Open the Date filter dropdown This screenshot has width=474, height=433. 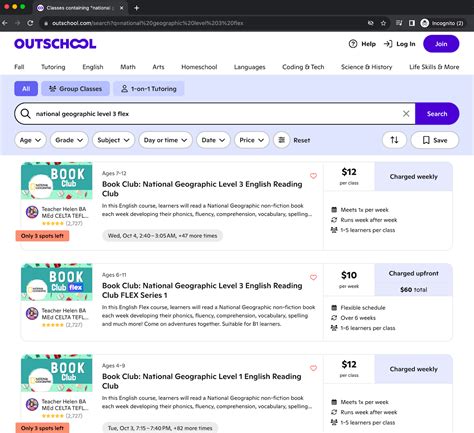coord(213,140)
